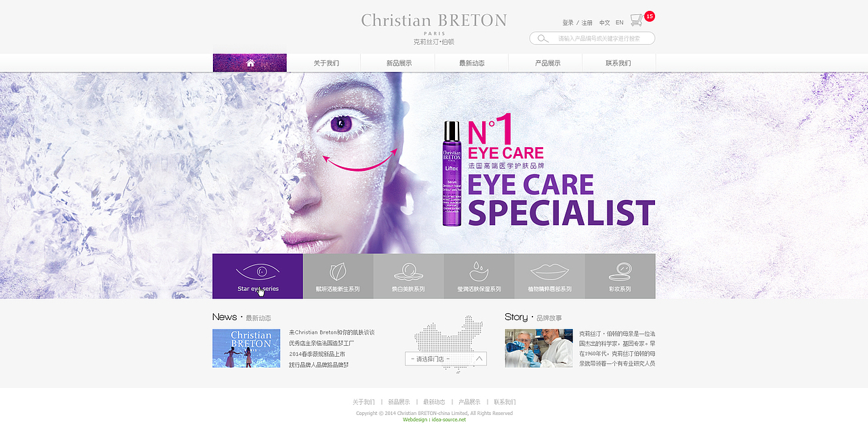The width and height of the screenshot is (868, 434).
Task: Click the product search input field
Action: point(592,39)
